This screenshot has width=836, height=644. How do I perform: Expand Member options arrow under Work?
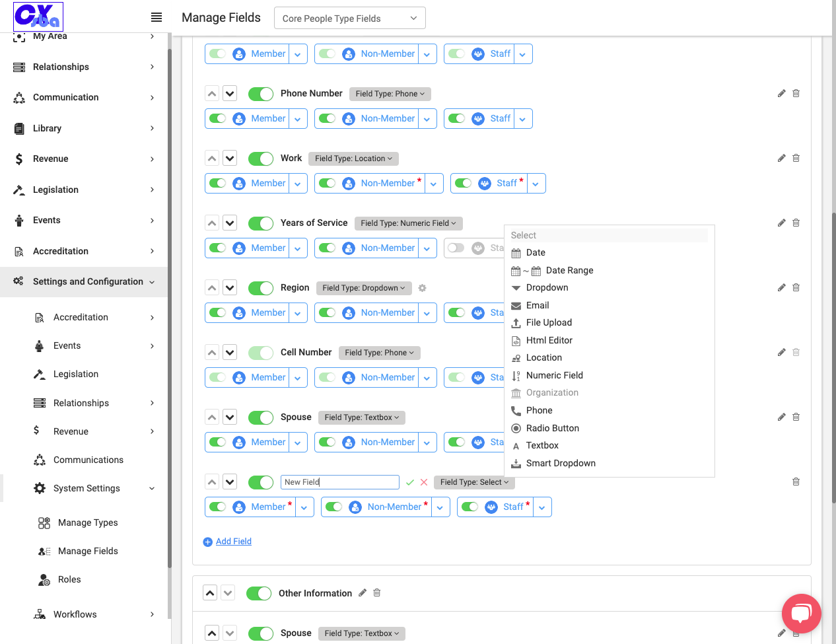[298, 184]
